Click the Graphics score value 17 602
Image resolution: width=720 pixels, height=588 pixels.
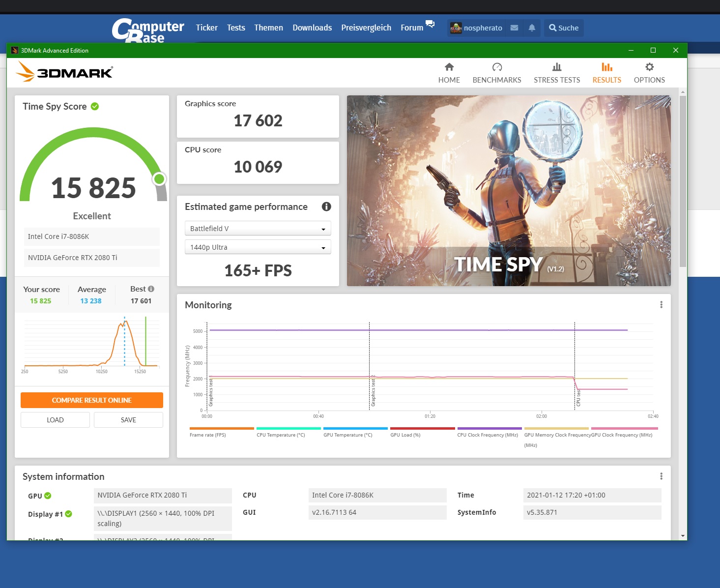click(x=258, y=121)
